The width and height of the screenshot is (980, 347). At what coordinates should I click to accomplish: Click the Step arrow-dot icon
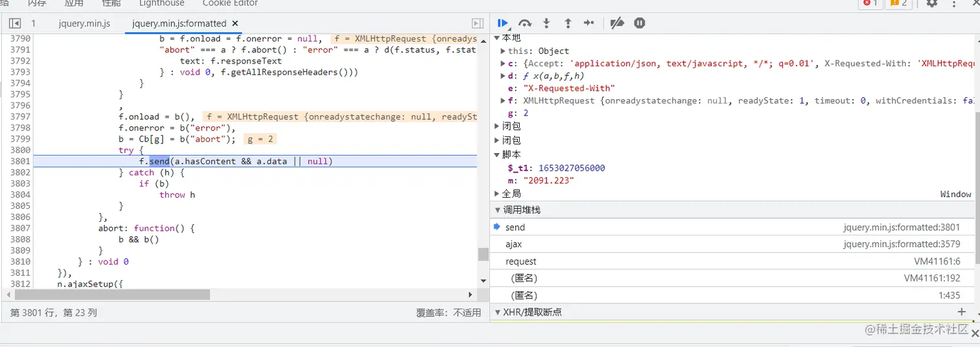click(x=589, y=23)
